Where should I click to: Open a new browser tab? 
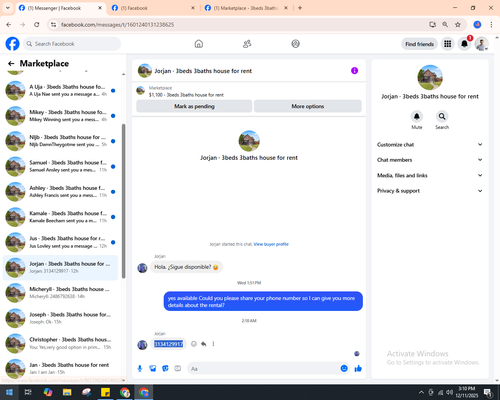pyautogui.click(x=300, y=8)
